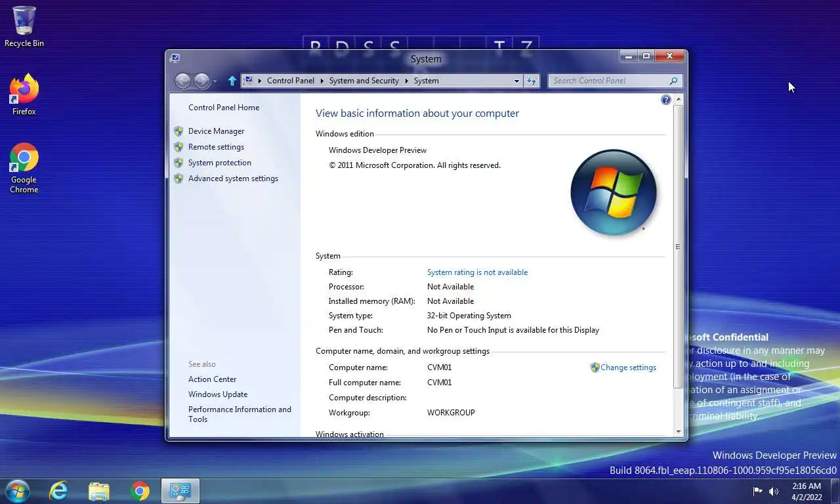Navigate to System and Security breadcrumb
This screenshot has width=840, height=504.
pyautogui.click(x=364, y=81)
